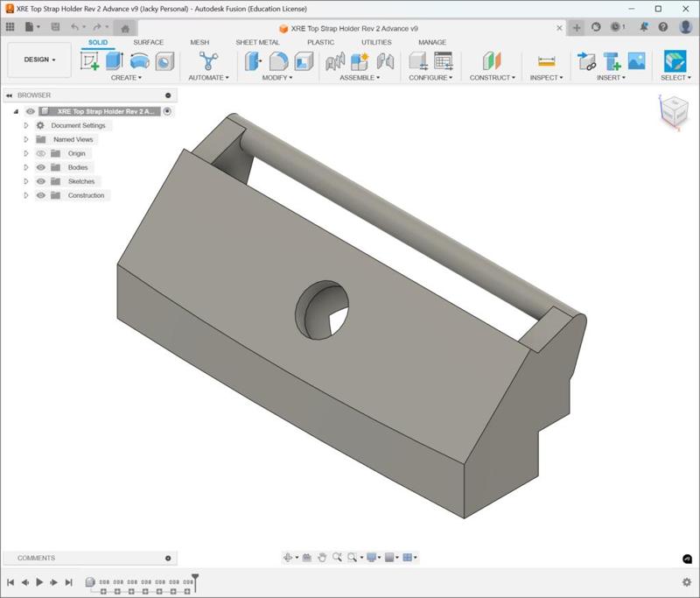Open the Automate fork icon
The width and height of the screenshot is (700, 598).
208,60
